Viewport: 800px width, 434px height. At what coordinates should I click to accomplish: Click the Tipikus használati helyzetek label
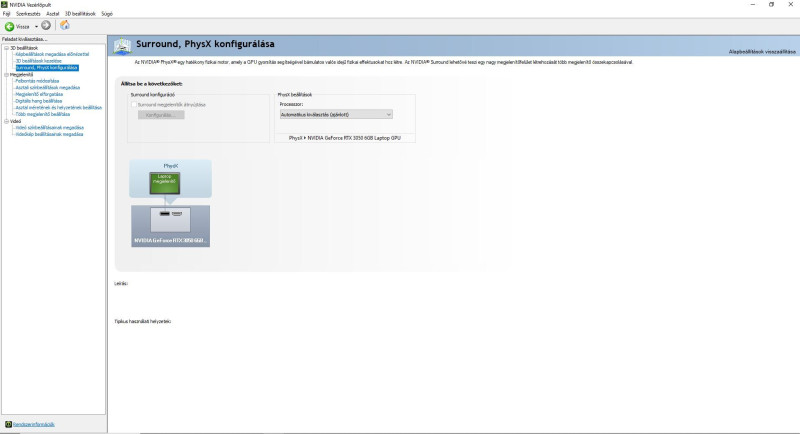pyautogui.click(x=143, y=321)
